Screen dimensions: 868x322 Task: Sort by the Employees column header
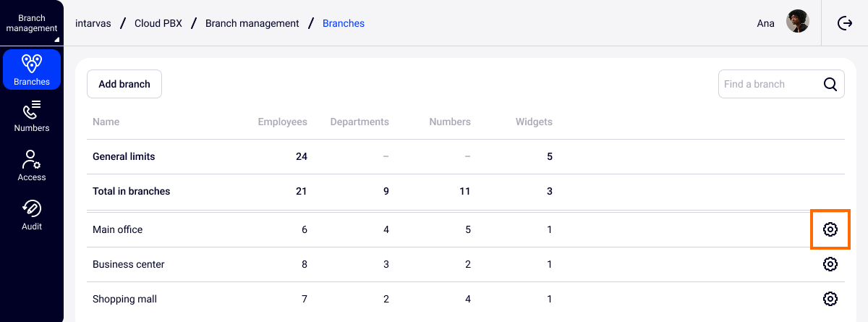click(x=282, y=122)
